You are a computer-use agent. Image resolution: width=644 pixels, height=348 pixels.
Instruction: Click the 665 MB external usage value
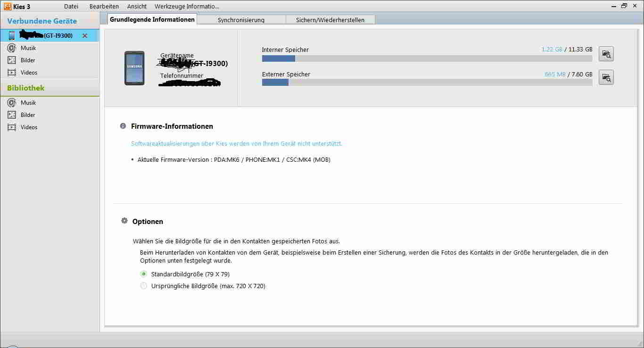[555, 75]
